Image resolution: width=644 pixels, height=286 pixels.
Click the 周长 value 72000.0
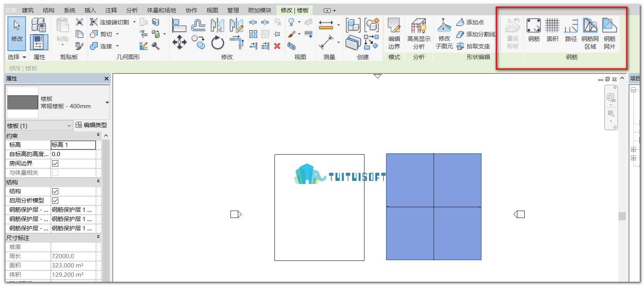[x=73, y=256]
